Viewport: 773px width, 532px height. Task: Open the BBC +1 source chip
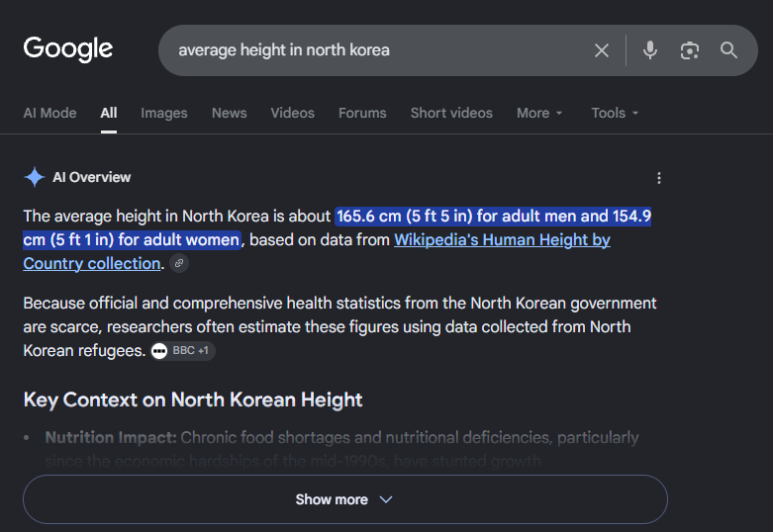183,351
